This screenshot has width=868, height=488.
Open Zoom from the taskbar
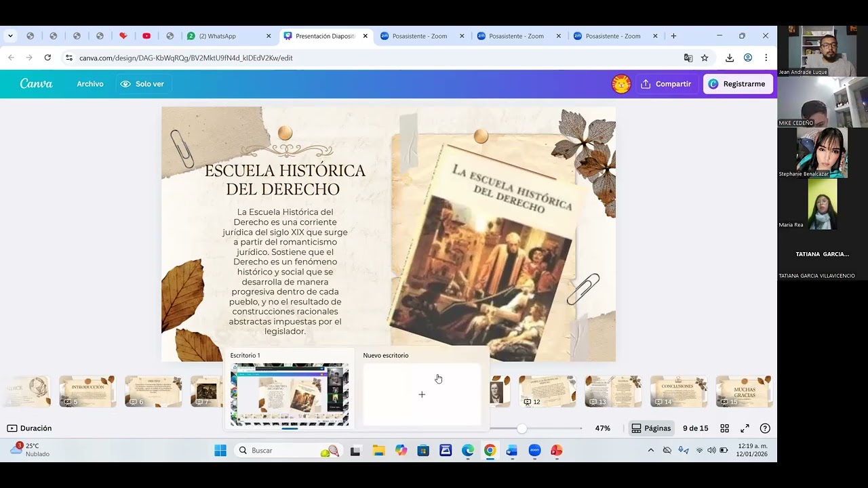click(x=534, y=451)
